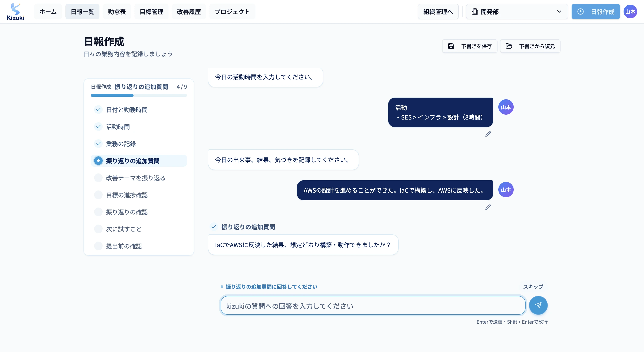
Task: Open 改善履歴 tab
Action: point(189,12)
